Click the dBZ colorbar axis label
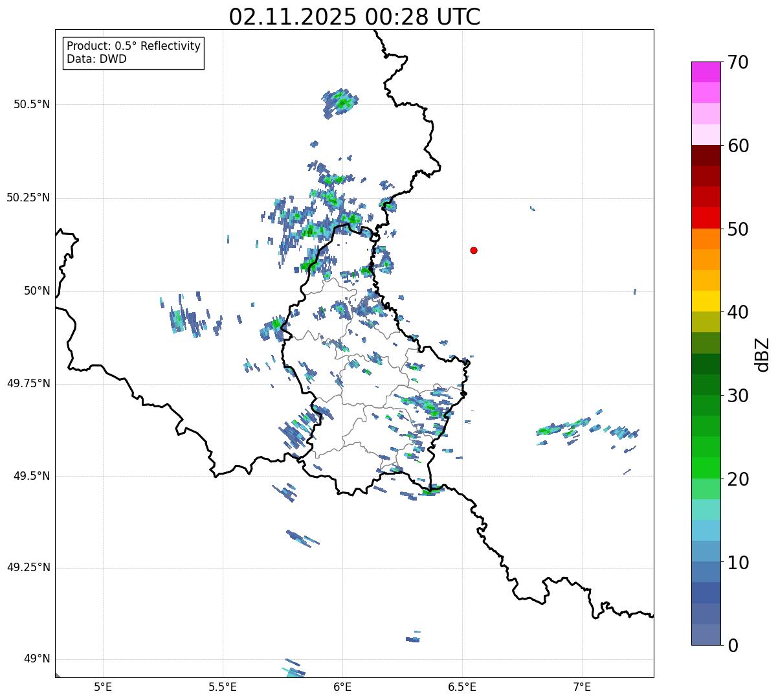This screenshot has height=700, width=778. (x=762, y=354)
